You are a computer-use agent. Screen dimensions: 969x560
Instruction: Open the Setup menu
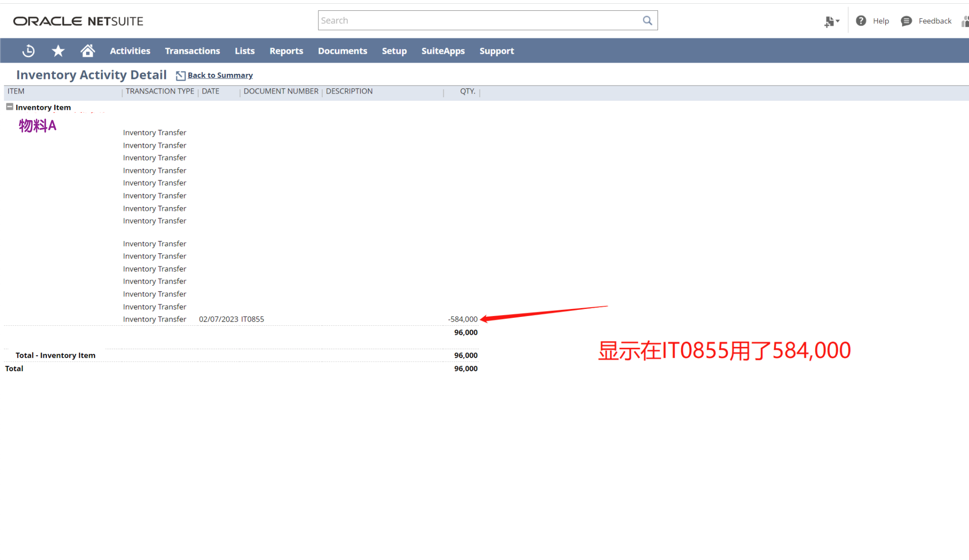tap(394, 51)
